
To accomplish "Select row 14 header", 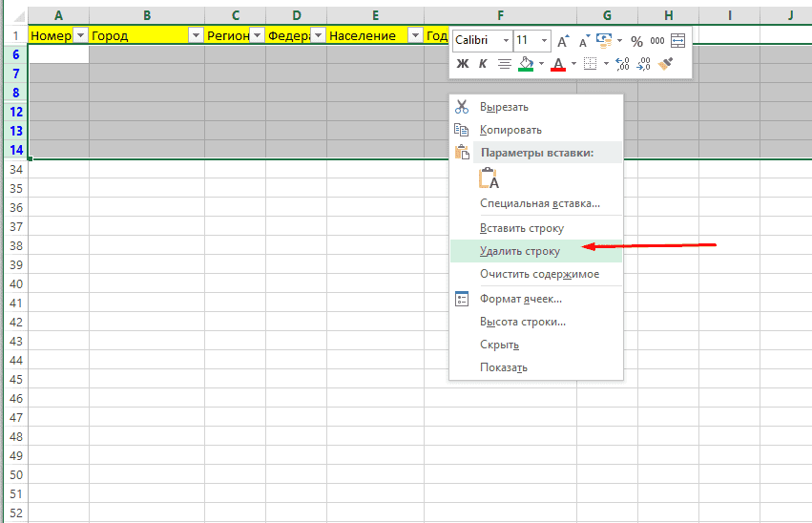I will pos(16,150).
